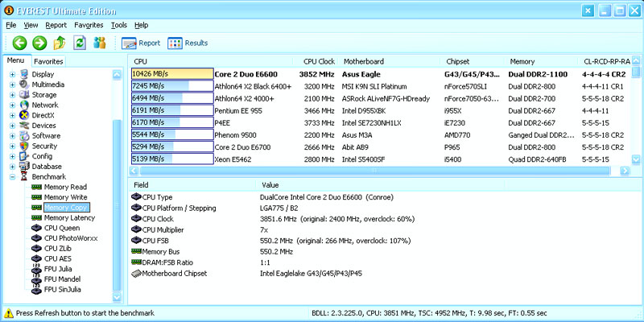Click the Devices icon in the tree
The image size is (644, 322).
[25, 126]
